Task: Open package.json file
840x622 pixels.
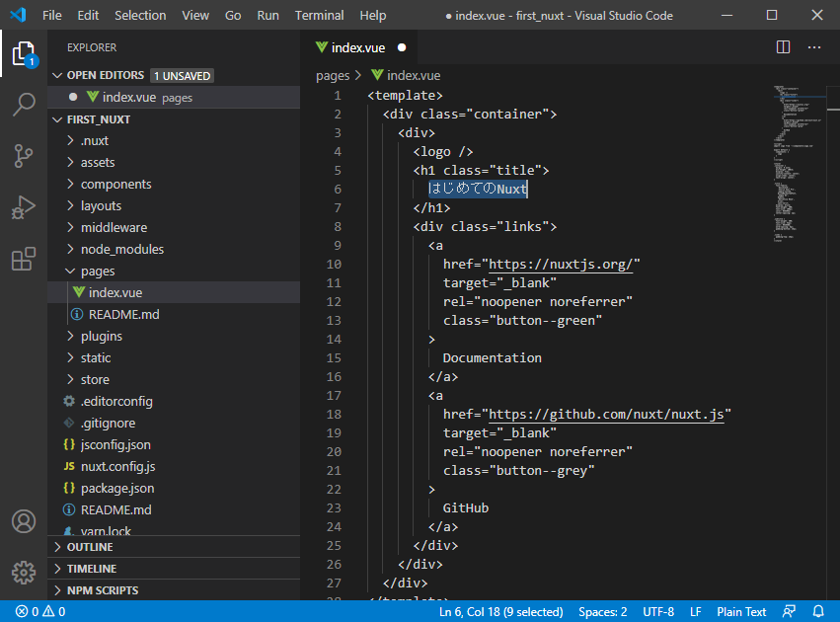Action: (x=175, y=488)
